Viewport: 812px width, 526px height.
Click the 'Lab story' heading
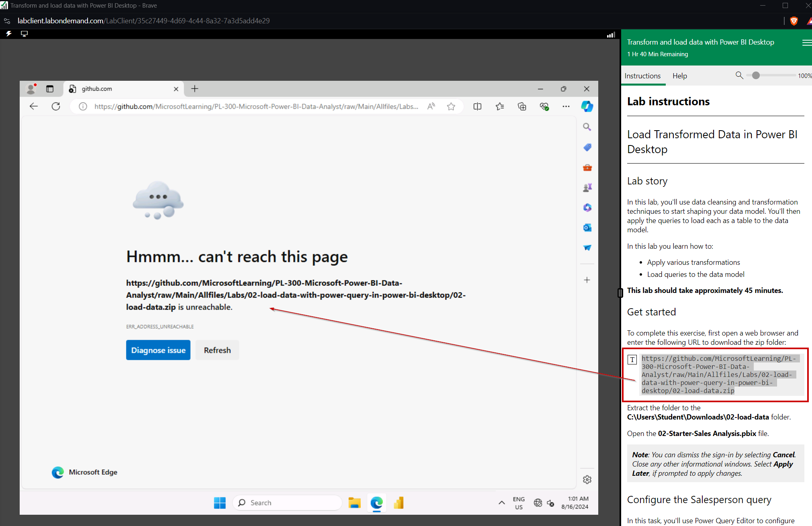pos(647,181)
